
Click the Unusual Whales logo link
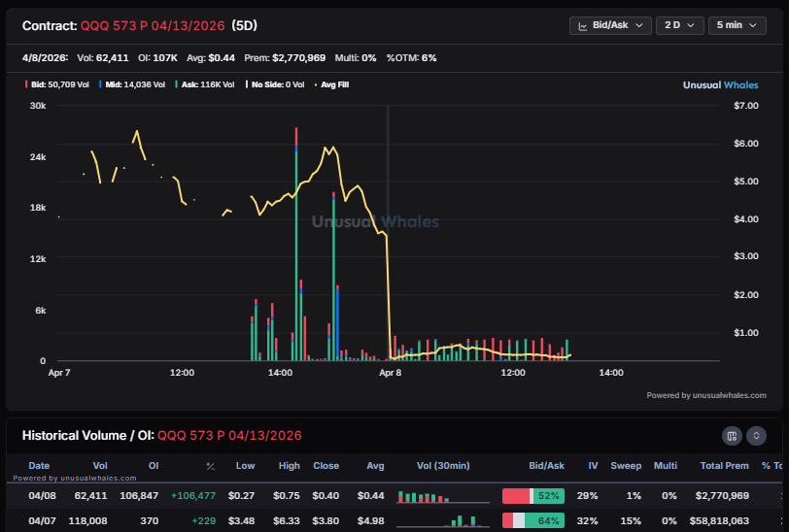click(x=720, y=85)
